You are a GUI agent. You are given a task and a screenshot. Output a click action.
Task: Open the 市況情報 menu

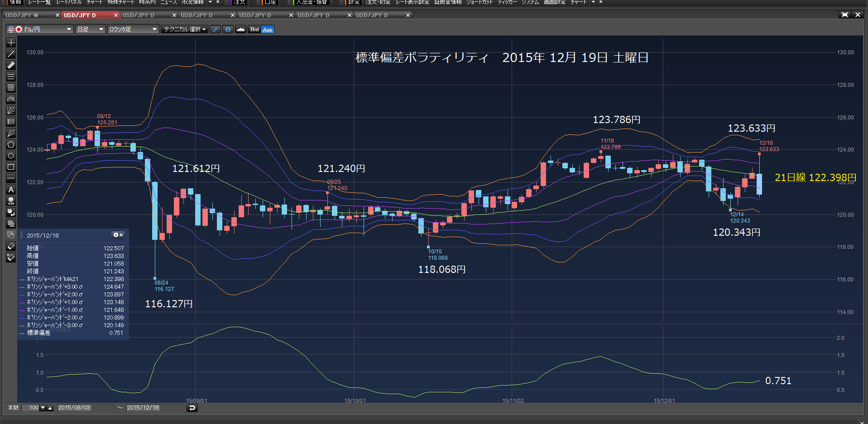point(193,2)
